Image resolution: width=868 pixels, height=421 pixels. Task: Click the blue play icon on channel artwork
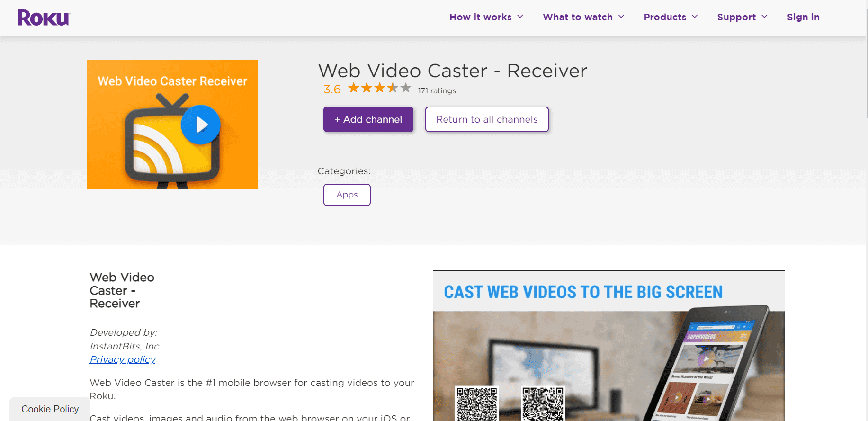[201, 125]
